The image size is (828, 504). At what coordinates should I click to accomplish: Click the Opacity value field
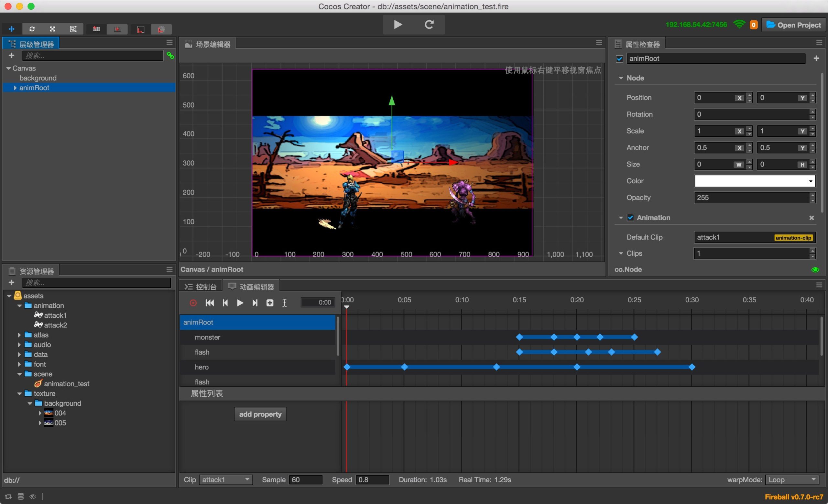point(755,198)
